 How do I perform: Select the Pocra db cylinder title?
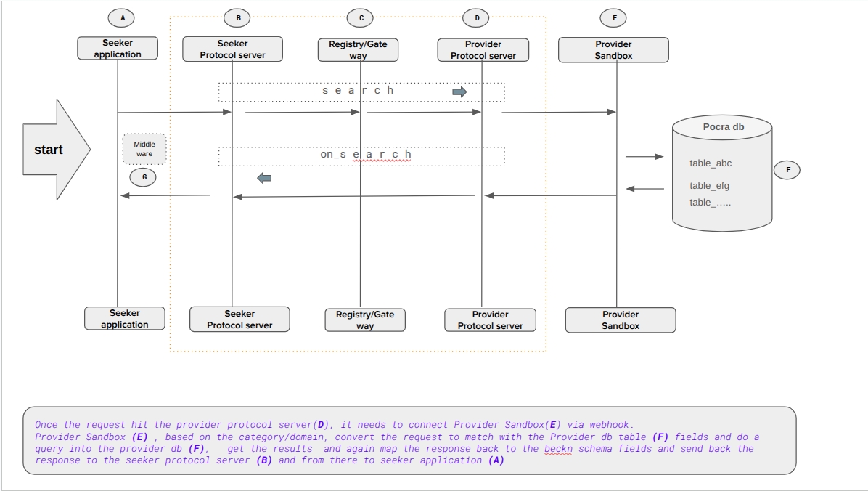723,127
